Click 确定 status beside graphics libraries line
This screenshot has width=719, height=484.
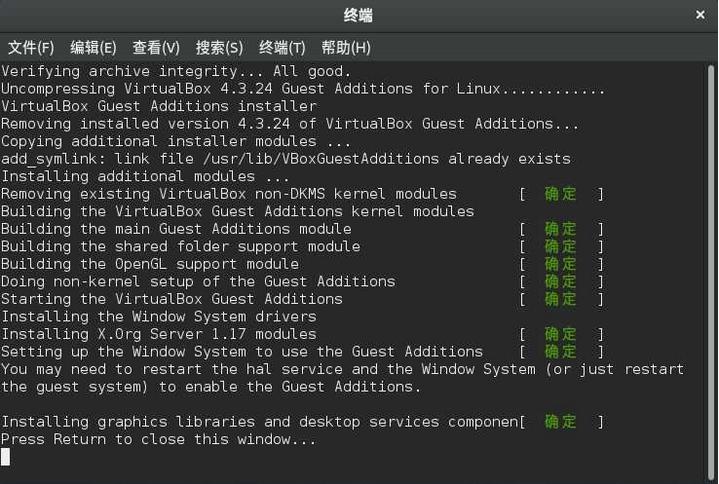pyautogui.click(x=560, y=422)
